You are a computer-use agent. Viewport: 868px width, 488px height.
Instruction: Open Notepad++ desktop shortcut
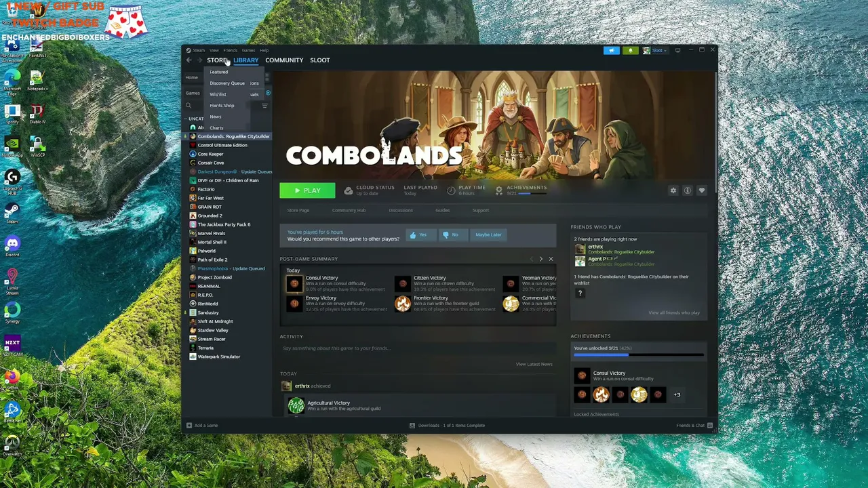coord(37,80)
